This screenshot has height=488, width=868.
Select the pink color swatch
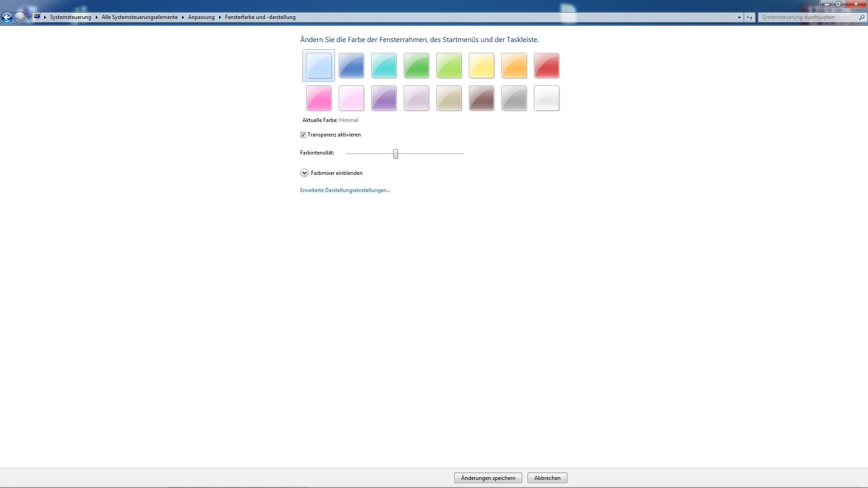[318, 98]
